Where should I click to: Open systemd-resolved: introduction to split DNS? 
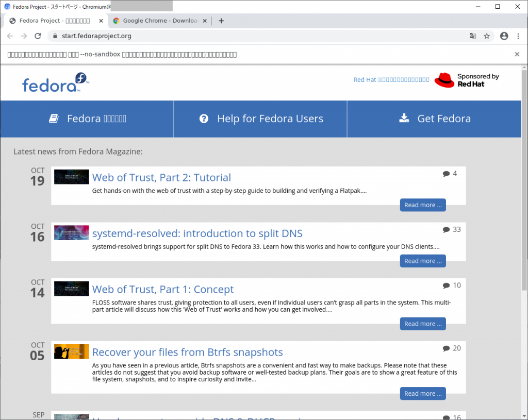197,233
